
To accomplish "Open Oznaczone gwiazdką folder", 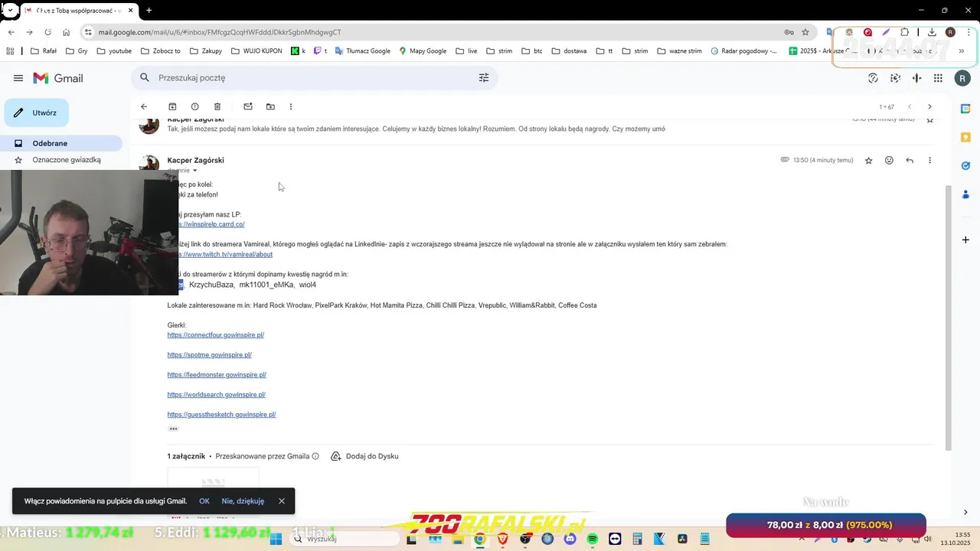I will (x=61, y=160).
